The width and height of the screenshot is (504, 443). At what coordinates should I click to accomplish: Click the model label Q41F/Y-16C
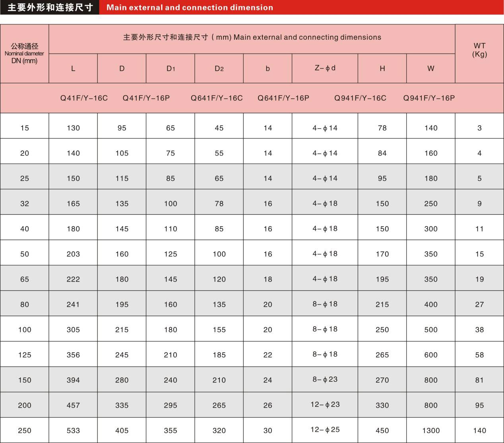coord(84,98)
